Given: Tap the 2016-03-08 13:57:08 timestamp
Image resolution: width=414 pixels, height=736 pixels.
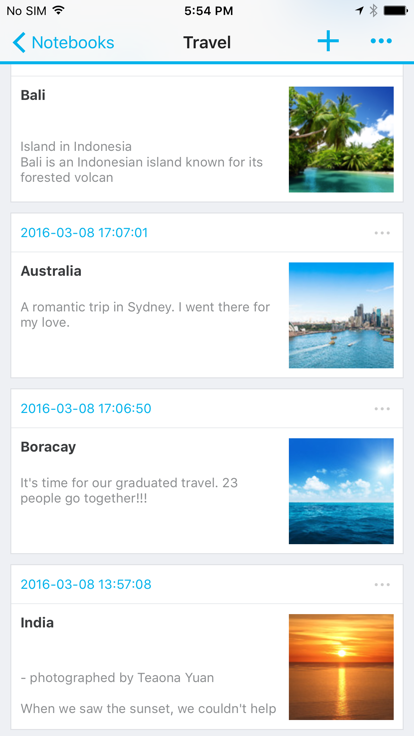Looking at the screenshot, I should point(86,585).
